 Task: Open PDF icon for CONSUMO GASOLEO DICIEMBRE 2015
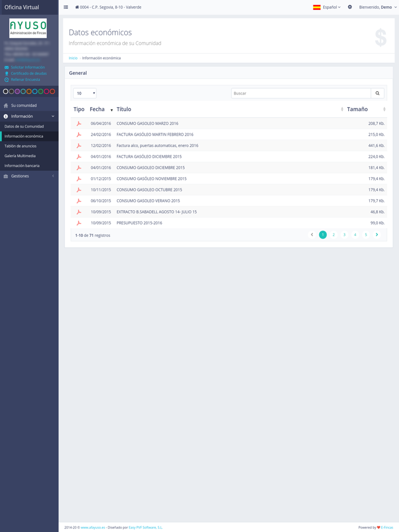pyautogui.click(x=79, y=167)
